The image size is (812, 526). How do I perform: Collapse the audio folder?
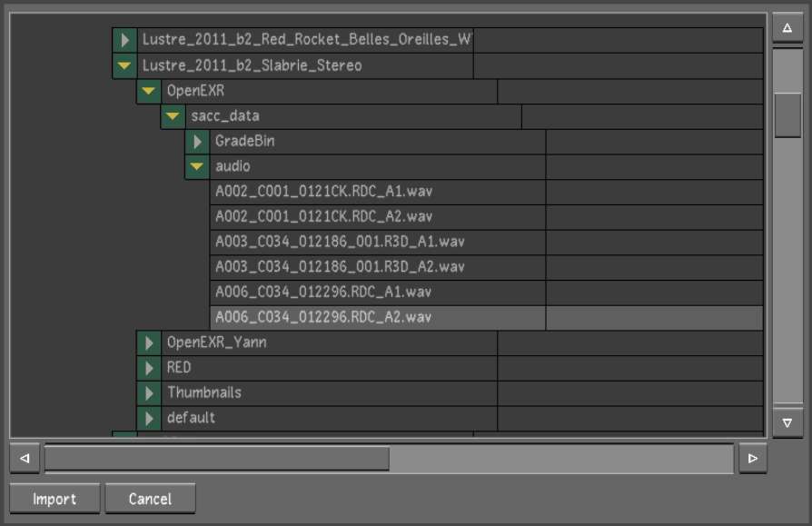197,167
